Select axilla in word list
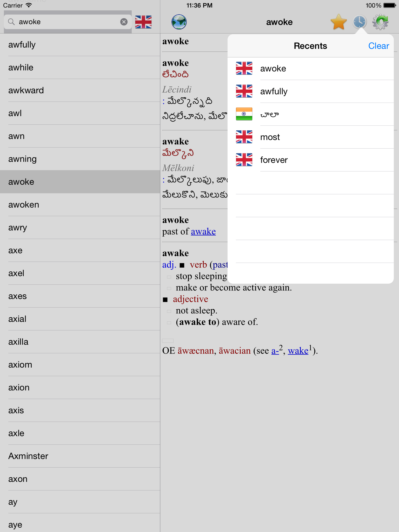This screenshot has height=532, width=399. pos(80,342)
